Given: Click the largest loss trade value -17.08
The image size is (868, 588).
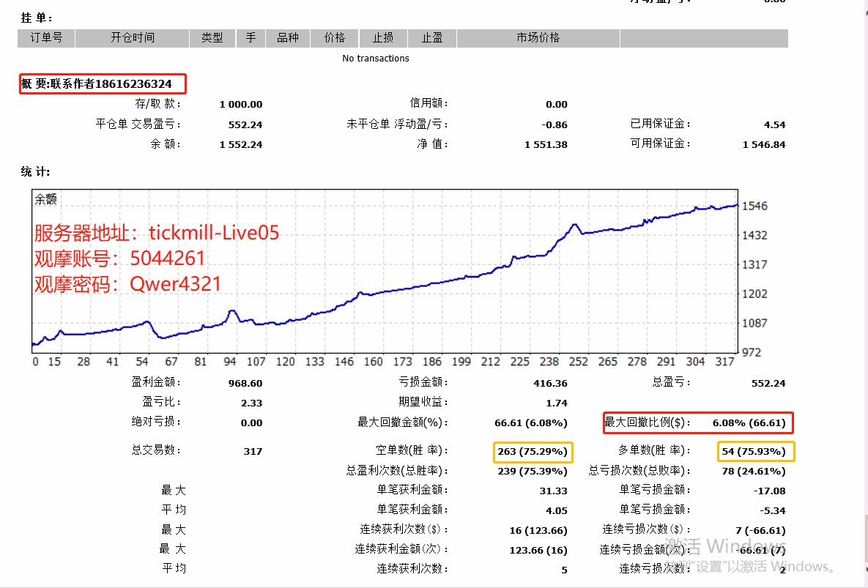Looking at the screenshot, I should [x=769, y=491].
